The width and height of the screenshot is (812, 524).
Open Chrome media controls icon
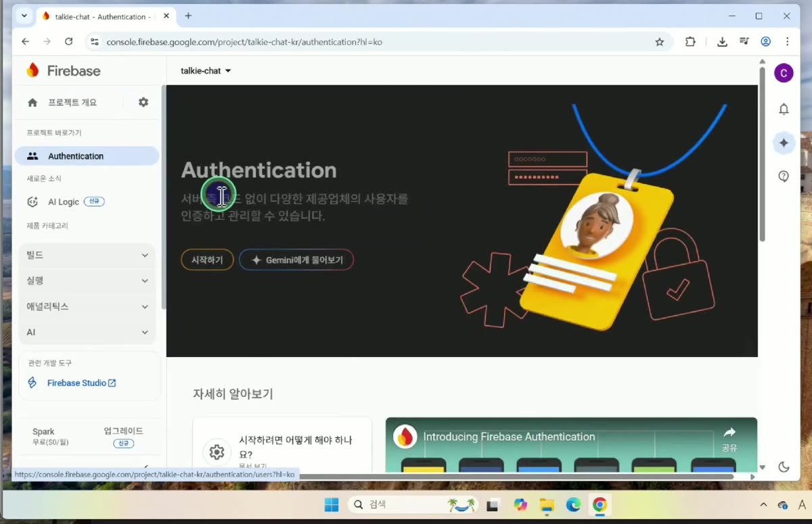[744, 42]
